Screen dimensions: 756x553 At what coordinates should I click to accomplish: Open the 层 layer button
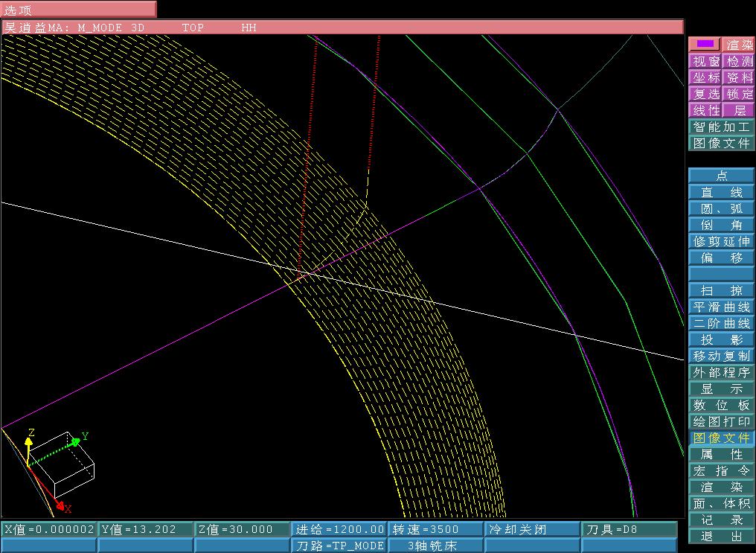click(x=739, y=110)
